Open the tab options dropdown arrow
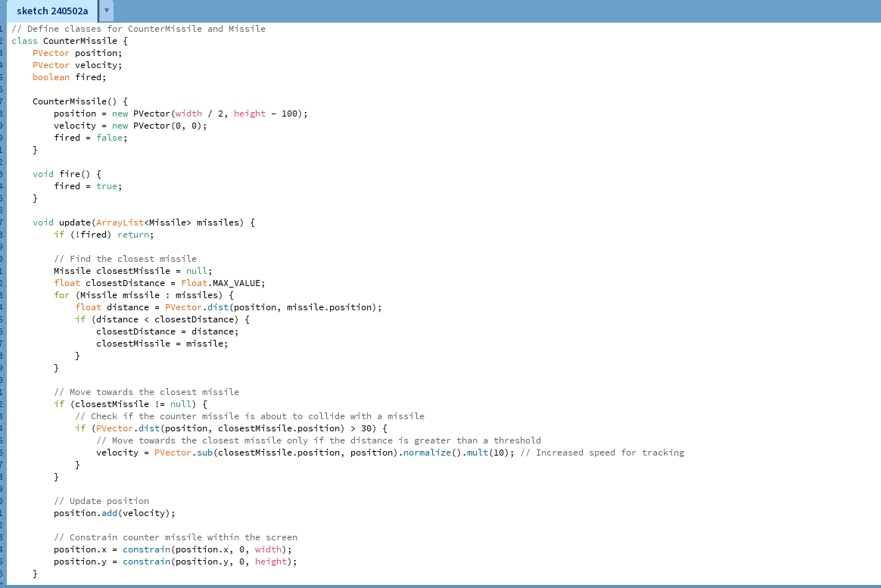The image size is (881, 588). click(105, 11)
